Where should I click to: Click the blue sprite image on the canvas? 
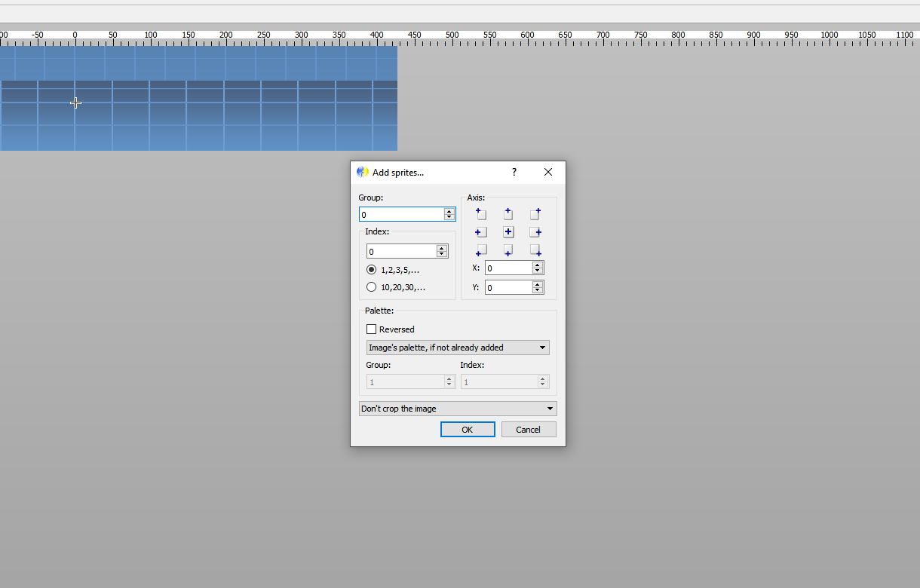coord(198,98)
